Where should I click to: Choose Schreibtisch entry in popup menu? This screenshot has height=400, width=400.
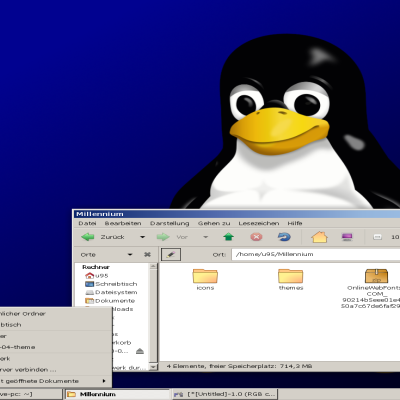point(55,325)
